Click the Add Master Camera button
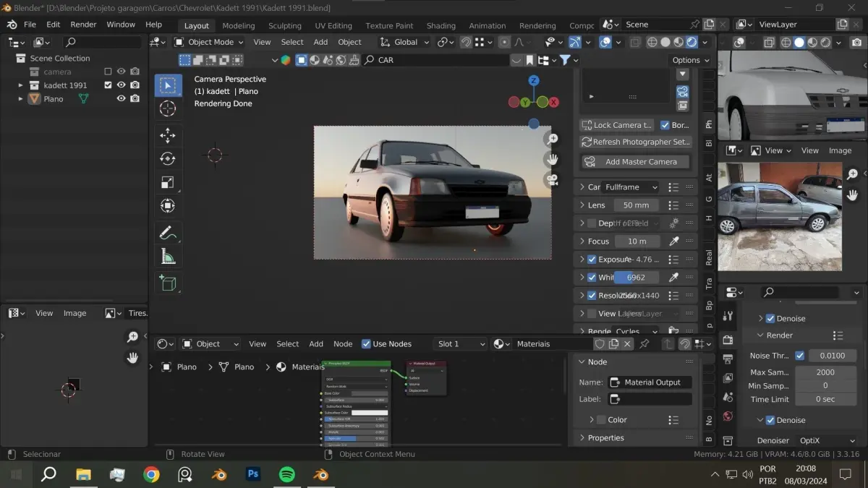Viewport: 868px width, 488px height. pos(635,162)
